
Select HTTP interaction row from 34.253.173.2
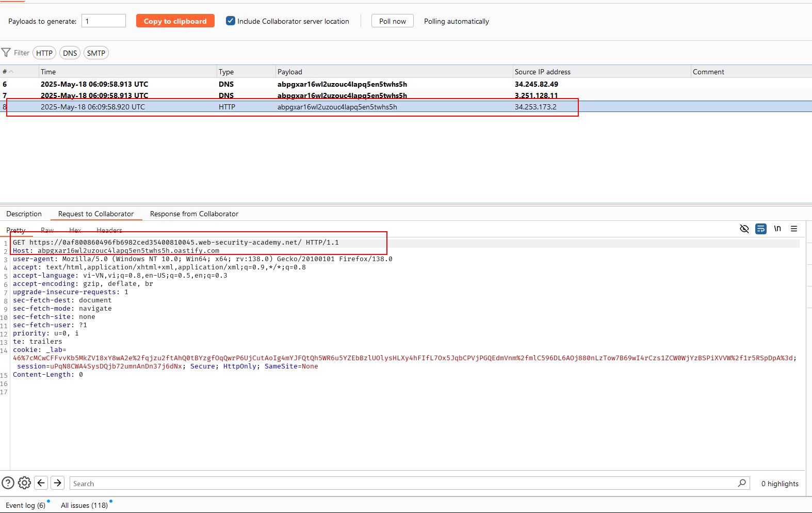pyautogui.click(x=406, y=107)
